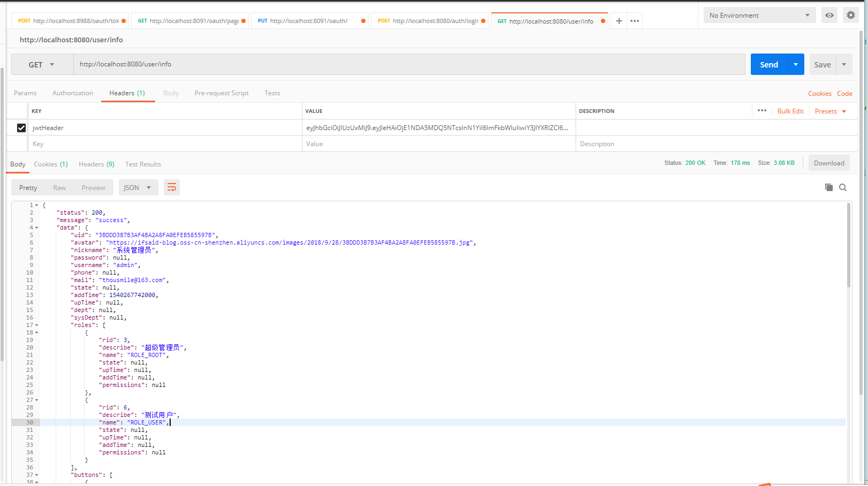Open headers table three-dot options
Viewport: 868px width, 486px height.
coord(762,110)
